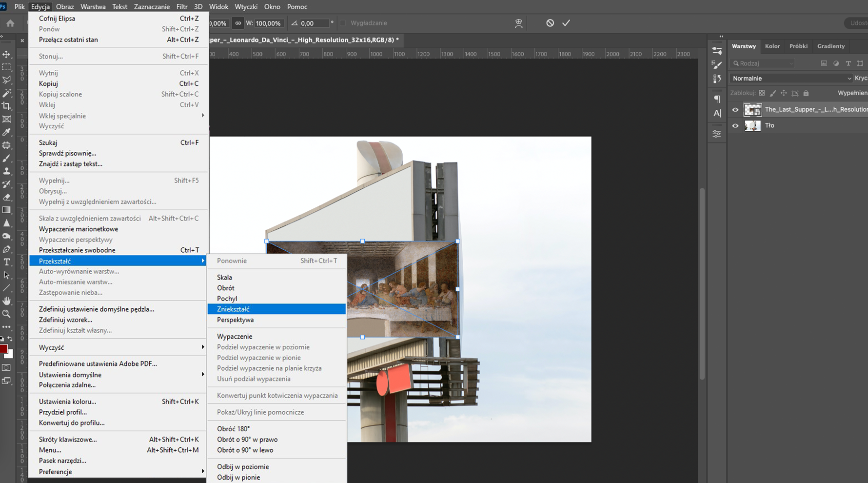Switch to warp mode icon in options bar
Image resolution: width=868 pixels, height=483 pixels.
[x=519, y=23]
